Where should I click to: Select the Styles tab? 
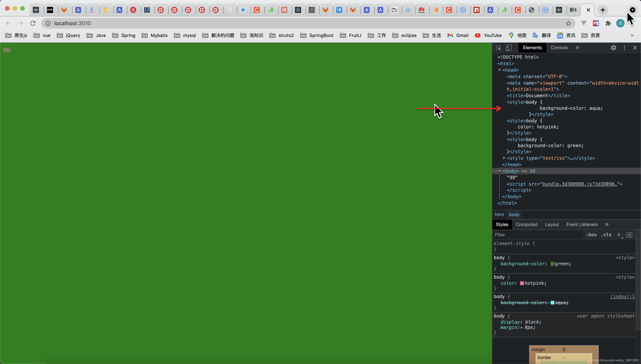[x=502, y=224]
